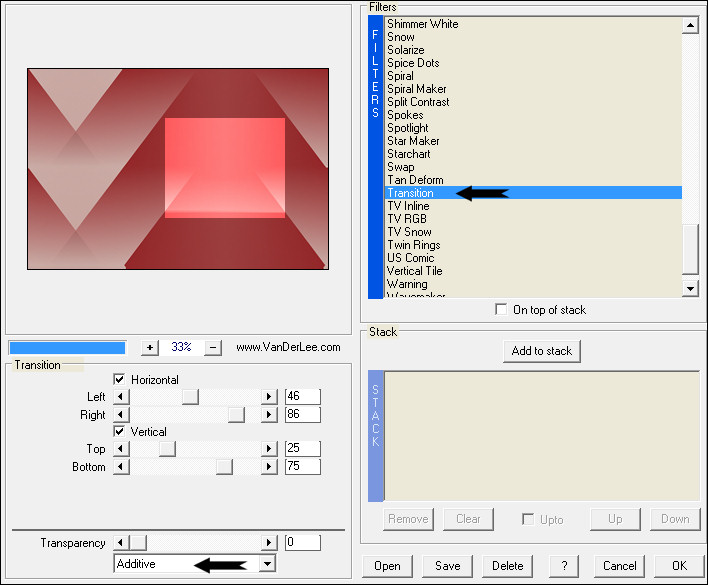Select Spice Dots filter
Viewport: 708px width, 585px height.
(533, 63)
